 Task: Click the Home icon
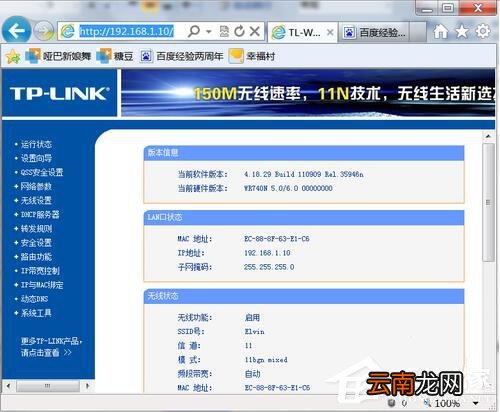tap(441, 32)
